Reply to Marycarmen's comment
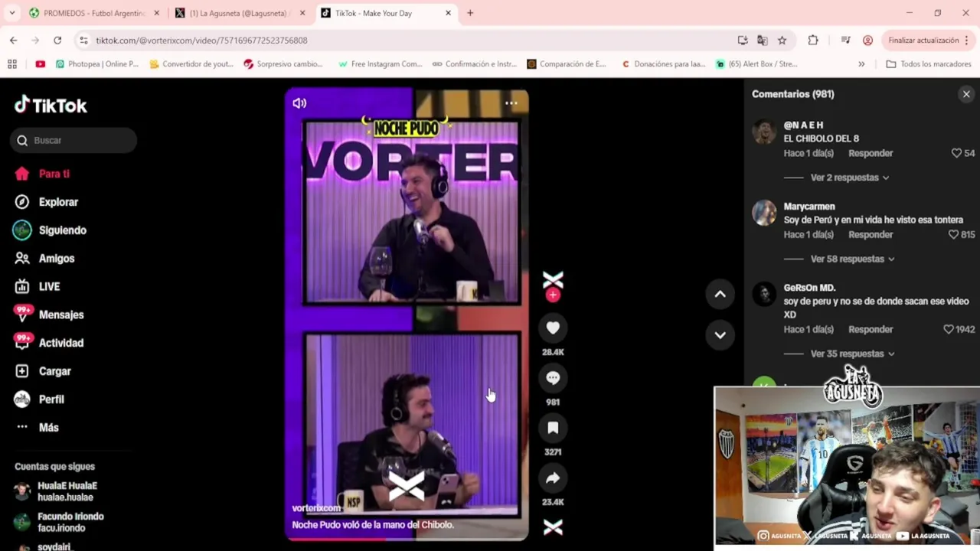 click(x=871, y=235)
